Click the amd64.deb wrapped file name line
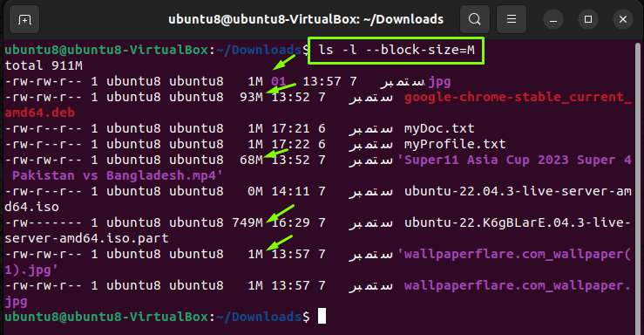The height and width of the screenshot is (335, 644). tap(40, 113)
